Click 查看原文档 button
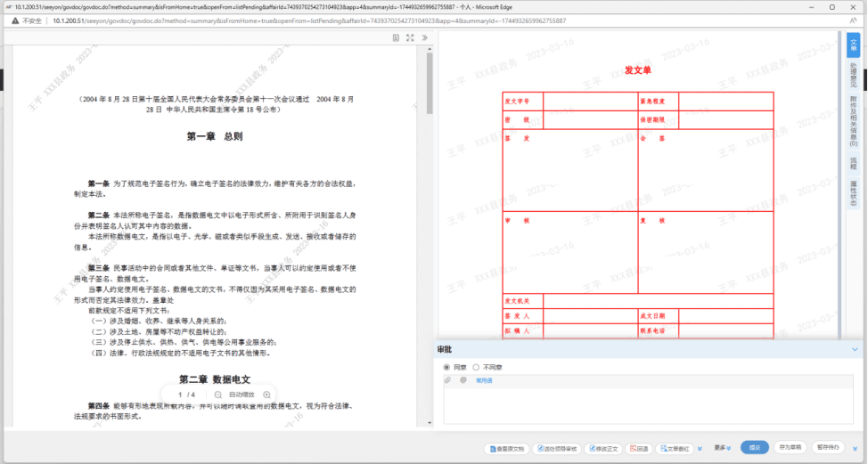868x464 pixels. 507,449
